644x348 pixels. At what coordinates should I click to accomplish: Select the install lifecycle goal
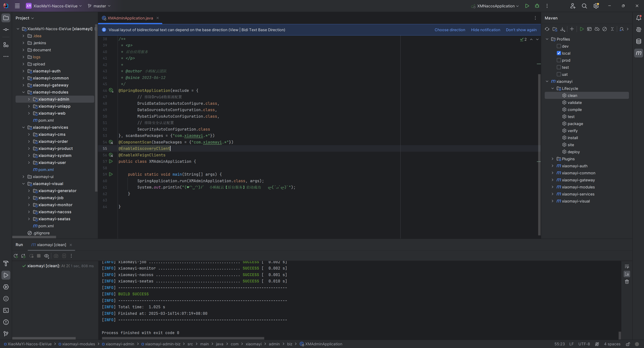click(573, 138)
